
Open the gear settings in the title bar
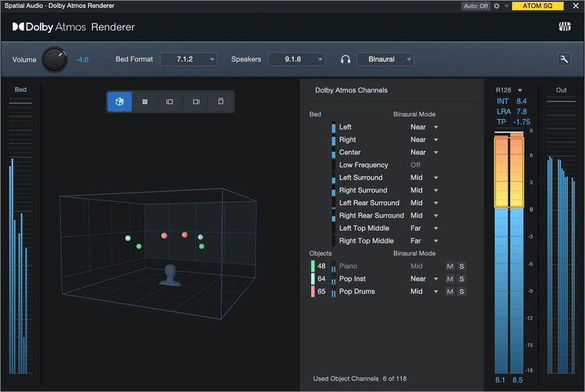497,6
